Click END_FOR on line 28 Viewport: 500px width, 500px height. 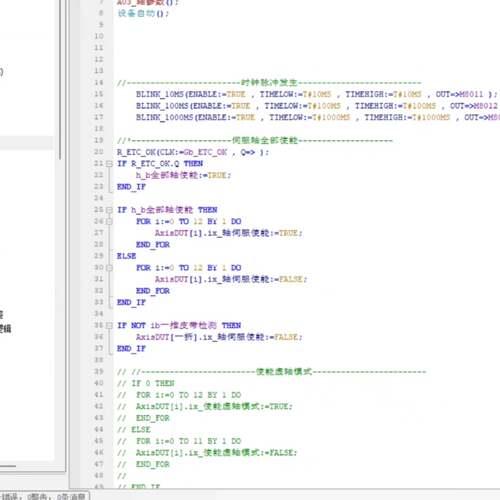click(x=153, y=245)
